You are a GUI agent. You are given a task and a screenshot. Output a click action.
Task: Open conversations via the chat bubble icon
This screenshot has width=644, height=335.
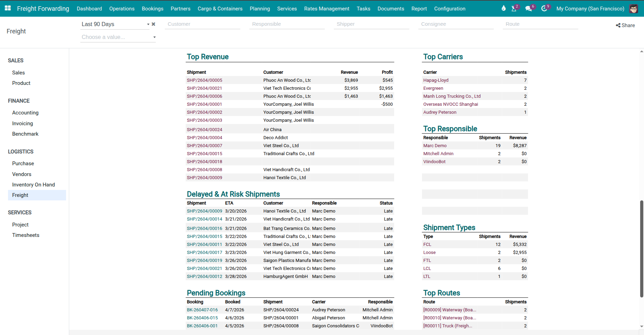coord(528,8)
